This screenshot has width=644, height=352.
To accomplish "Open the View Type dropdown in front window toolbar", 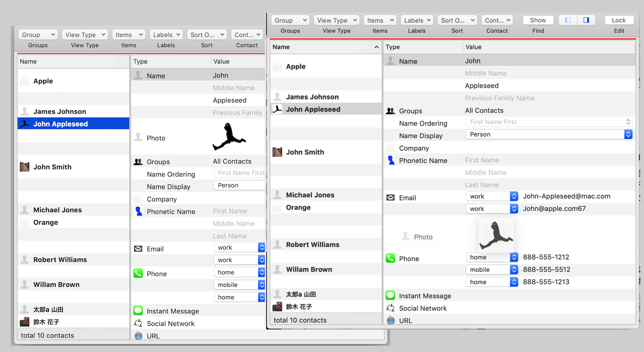I will coord(336,20).
